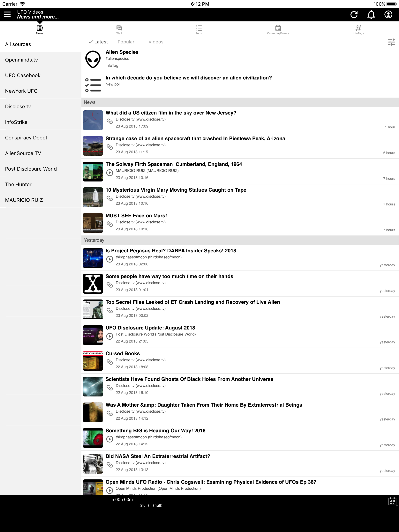Tap link icon for Face on Mars article
This screenshot has height=532, width=399.
[x=110, y=224]
